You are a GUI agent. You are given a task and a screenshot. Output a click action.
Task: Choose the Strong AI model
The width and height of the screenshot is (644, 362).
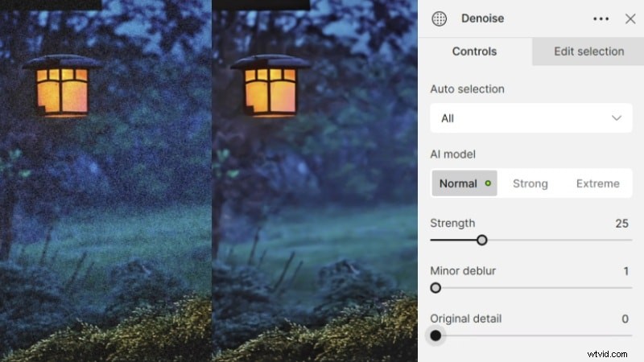530,183
